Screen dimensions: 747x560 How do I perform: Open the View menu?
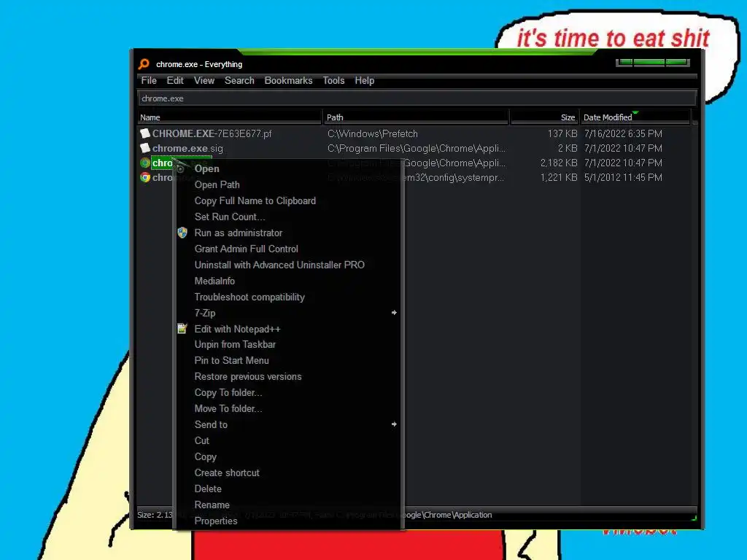pyautogui.click(x=204, y=80)
